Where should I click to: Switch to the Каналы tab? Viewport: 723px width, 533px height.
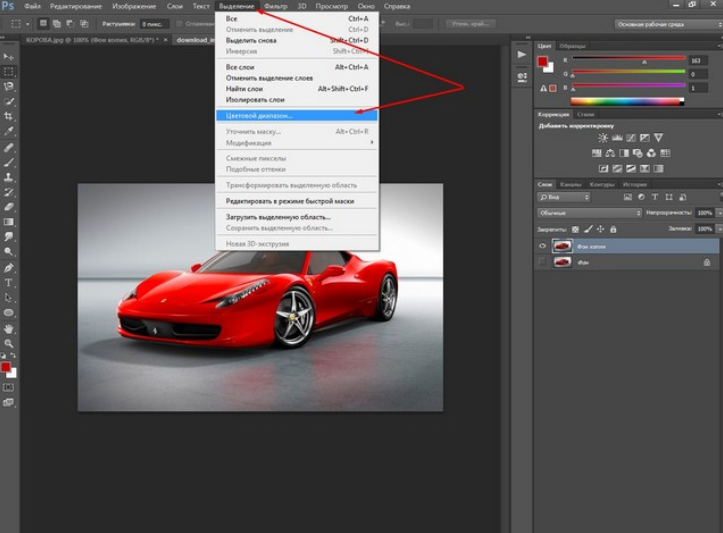[570, 184]
